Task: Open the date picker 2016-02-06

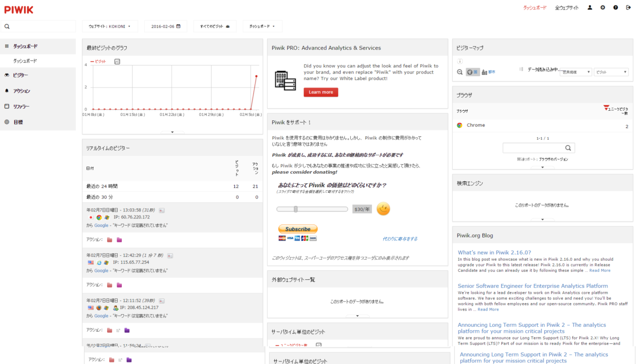Action: pyautogui.click(x=166, y=26)
